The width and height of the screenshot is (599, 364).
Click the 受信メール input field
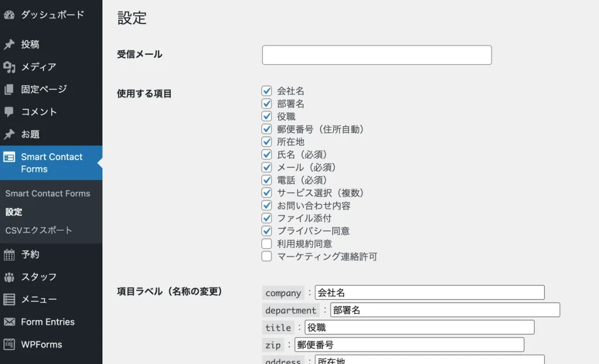pos(377,54)
